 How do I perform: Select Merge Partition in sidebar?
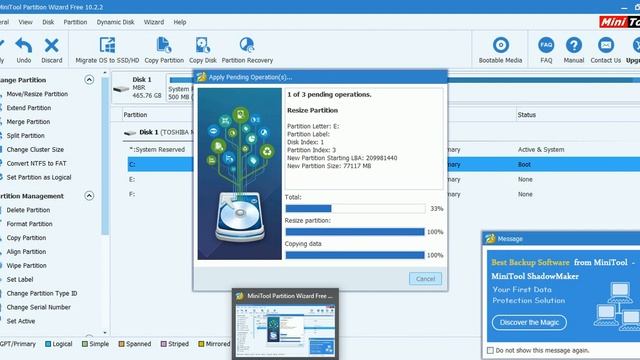(28, 122)
